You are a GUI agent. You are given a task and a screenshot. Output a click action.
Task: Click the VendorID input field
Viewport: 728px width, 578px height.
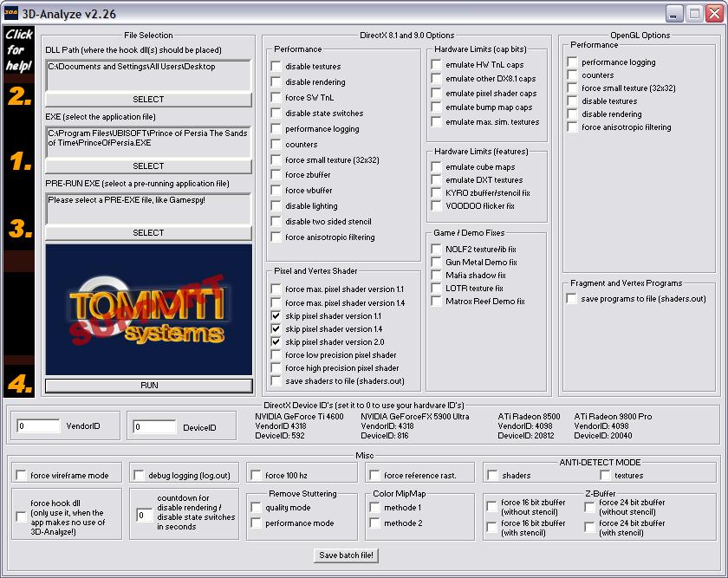[x=38, y=425]
